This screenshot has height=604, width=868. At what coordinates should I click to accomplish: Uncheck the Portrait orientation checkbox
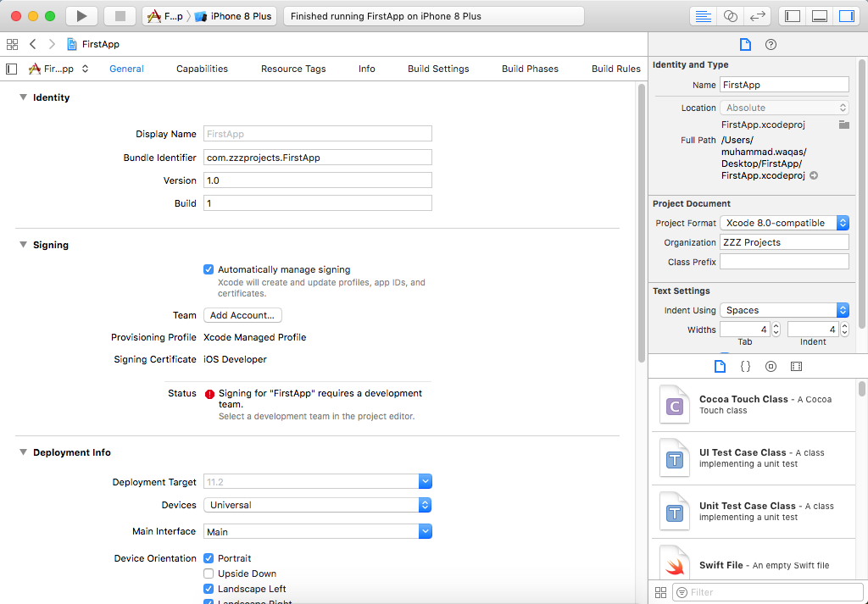pyautogui.click(x=209, y=558)
